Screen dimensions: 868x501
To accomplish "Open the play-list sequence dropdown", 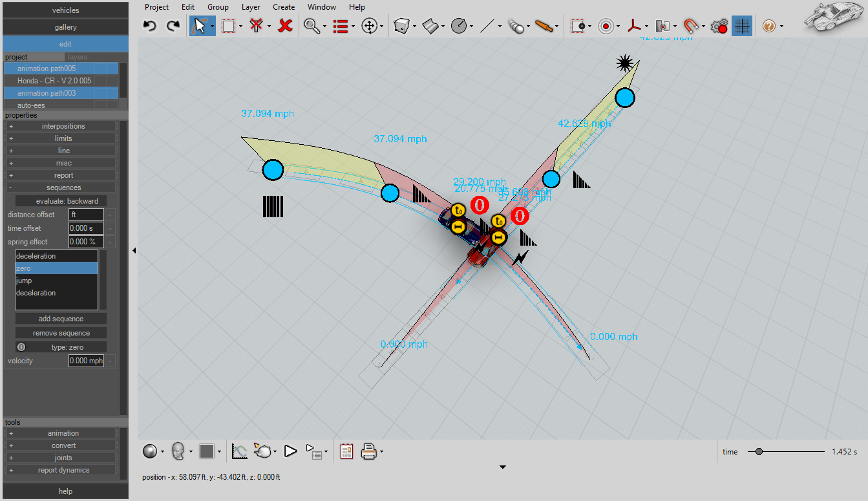I will 326,452.
